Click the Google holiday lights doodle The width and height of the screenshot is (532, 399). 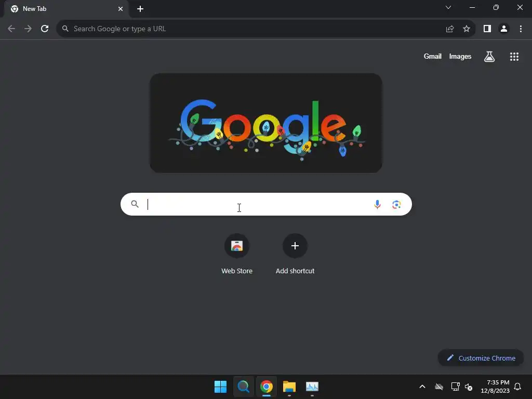[266, 123]
